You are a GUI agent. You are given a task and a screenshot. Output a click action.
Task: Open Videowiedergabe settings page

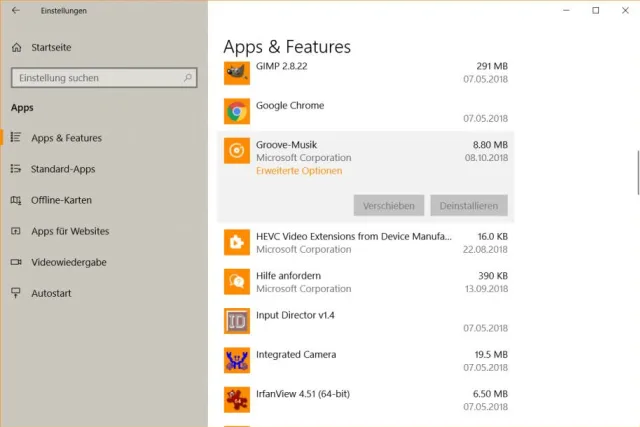coord(68,262)
